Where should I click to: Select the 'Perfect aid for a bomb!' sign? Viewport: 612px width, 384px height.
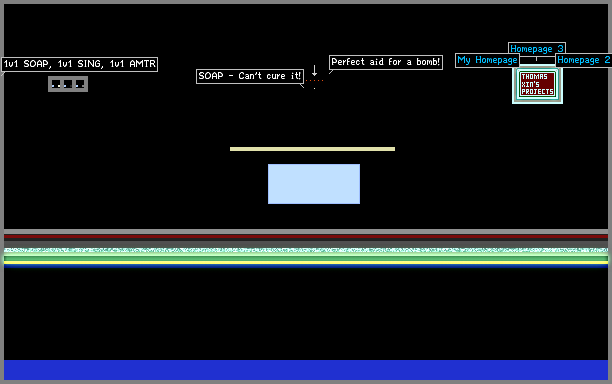pos(386,62)
